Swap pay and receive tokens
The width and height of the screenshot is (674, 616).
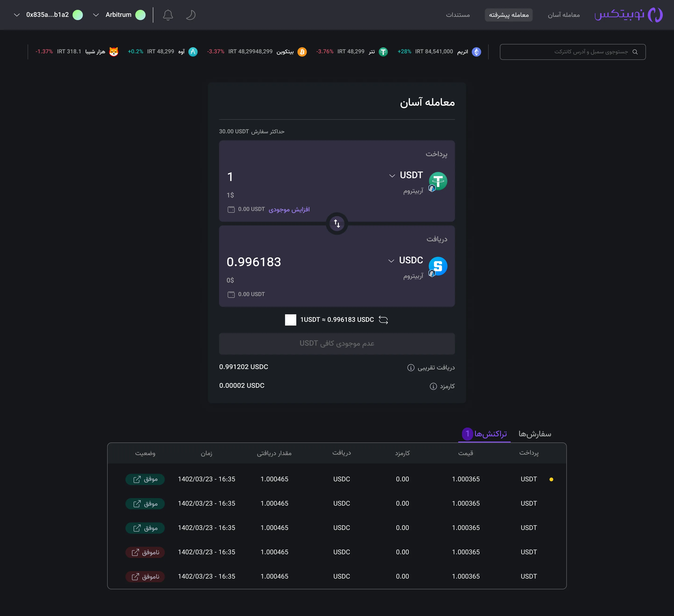click(337, 224)
